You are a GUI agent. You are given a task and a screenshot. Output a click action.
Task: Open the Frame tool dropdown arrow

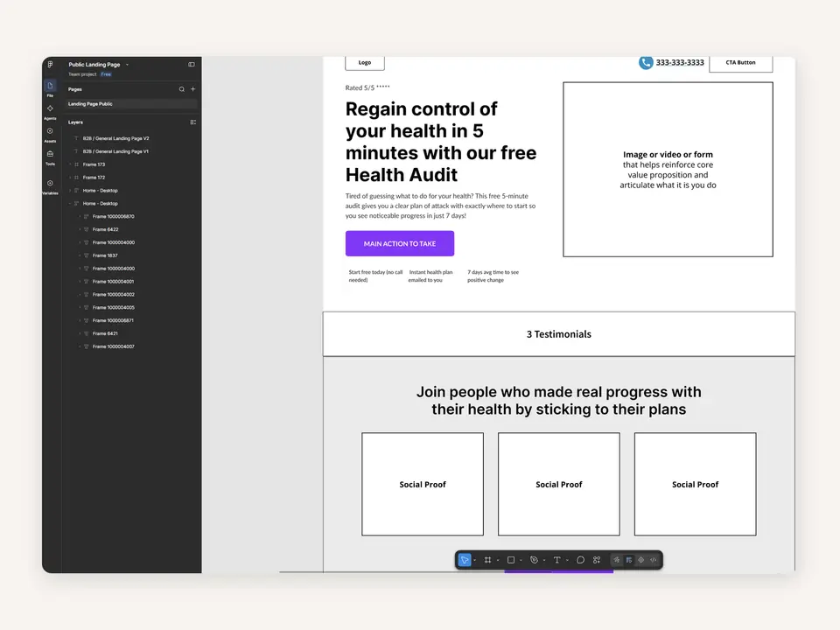click(x=498, y=560)
